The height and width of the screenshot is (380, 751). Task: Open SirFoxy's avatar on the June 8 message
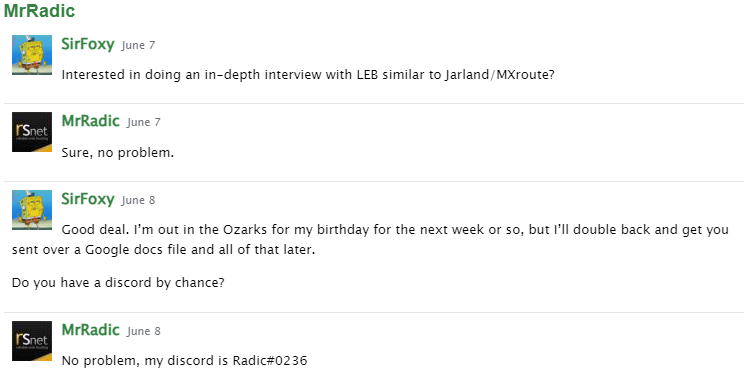(x=32, y=210)
